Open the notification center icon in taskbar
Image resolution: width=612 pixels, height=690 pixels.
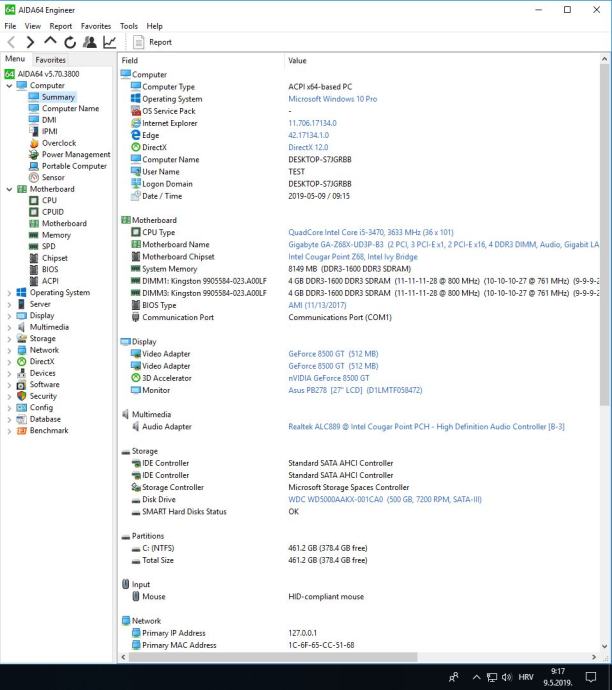click(591, 677)
